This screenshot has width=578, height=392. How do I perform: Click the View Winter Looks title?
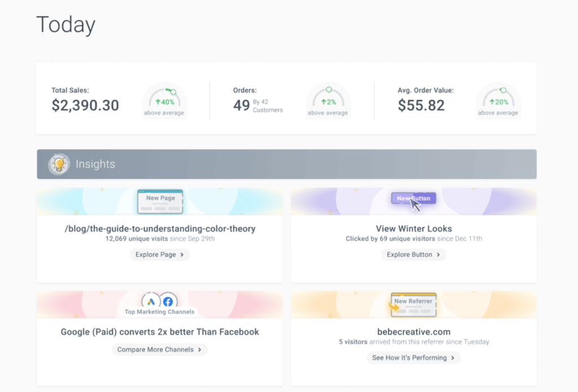(414, 229)
